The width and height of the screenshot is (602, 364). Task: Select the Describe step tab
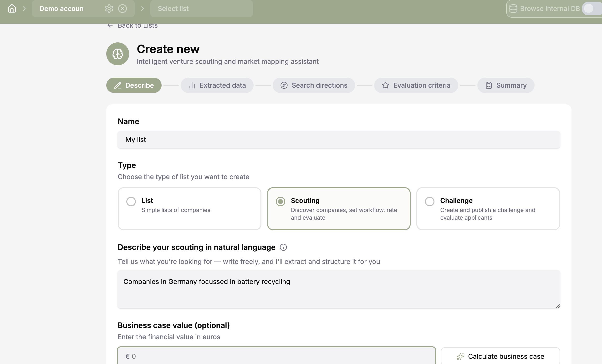pos(134,85)
